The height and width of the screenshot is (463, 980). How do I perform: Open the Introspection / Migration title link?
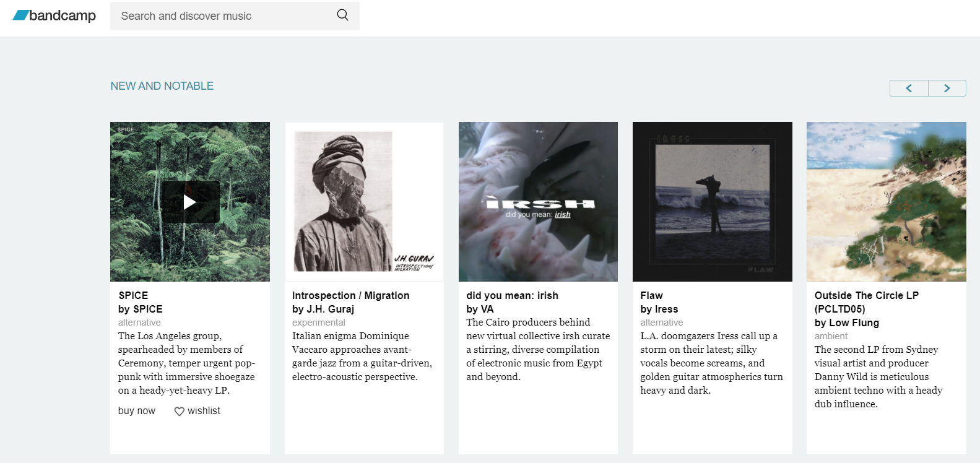tap(350, 295)
